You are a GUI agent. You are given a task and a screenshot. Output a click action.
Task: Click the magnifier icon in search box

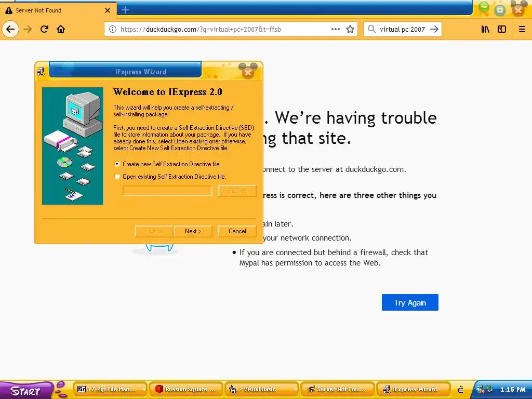(x=372, y=29)
